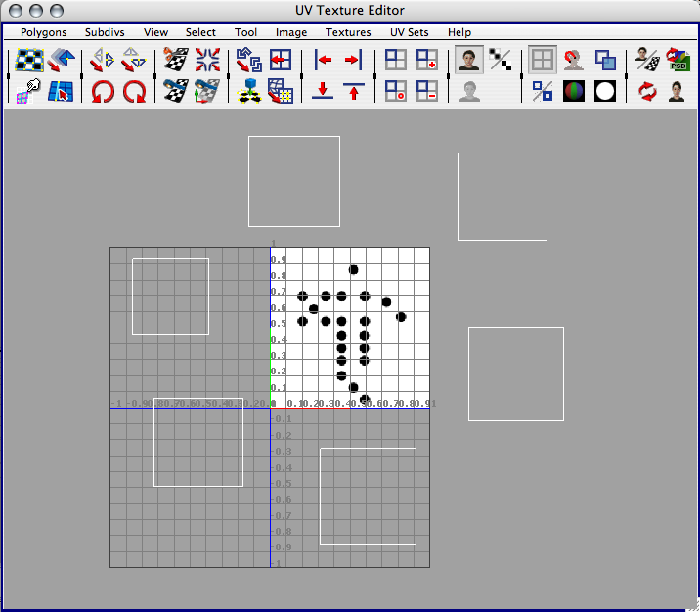
Task: Toggle the view grid display
Action: [543, 60]
